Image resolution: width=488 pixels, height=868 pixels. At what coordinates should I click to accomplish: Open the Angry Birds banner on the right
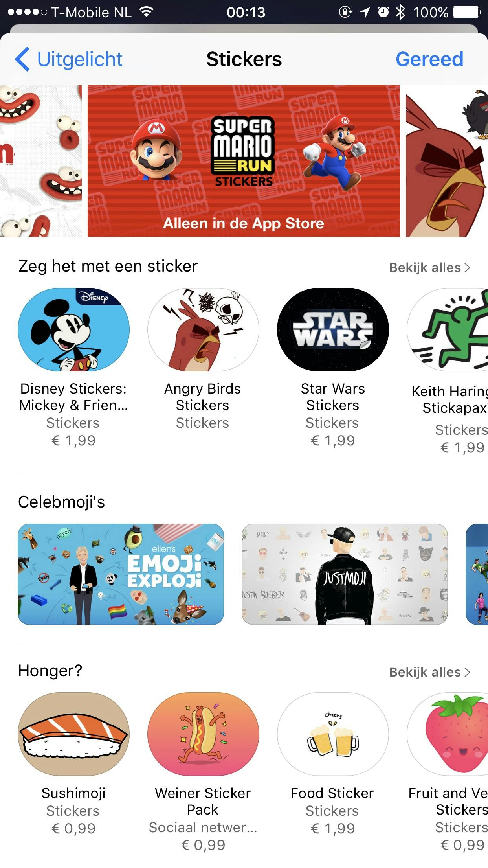(x=447, y=161)
